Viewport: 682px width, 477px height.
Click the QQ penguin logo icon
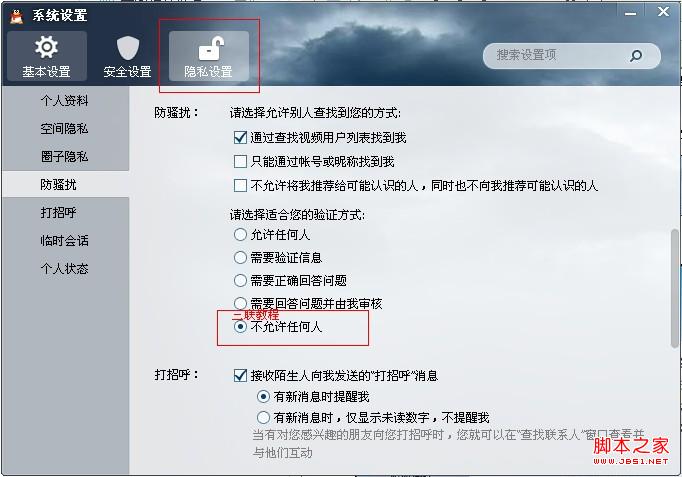17,17
